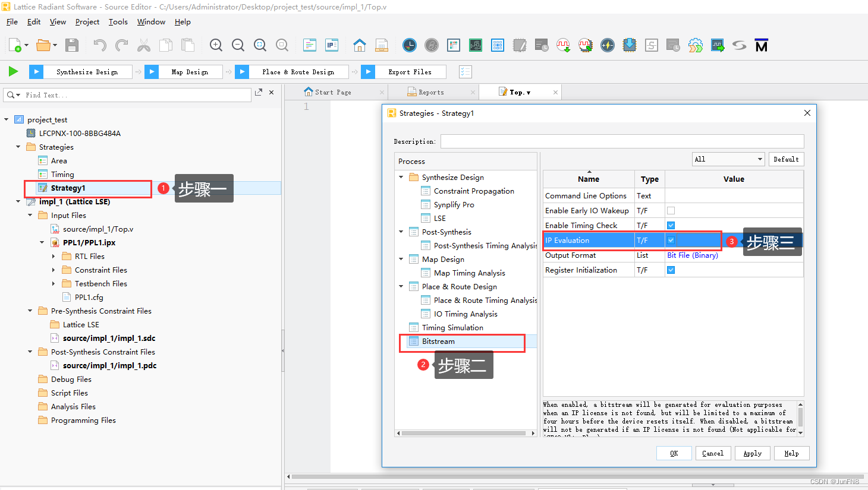The image size is (868, 490).
Task: Select source/impl_1/impl_1.pdc file
Action: [x=109, y=365]
